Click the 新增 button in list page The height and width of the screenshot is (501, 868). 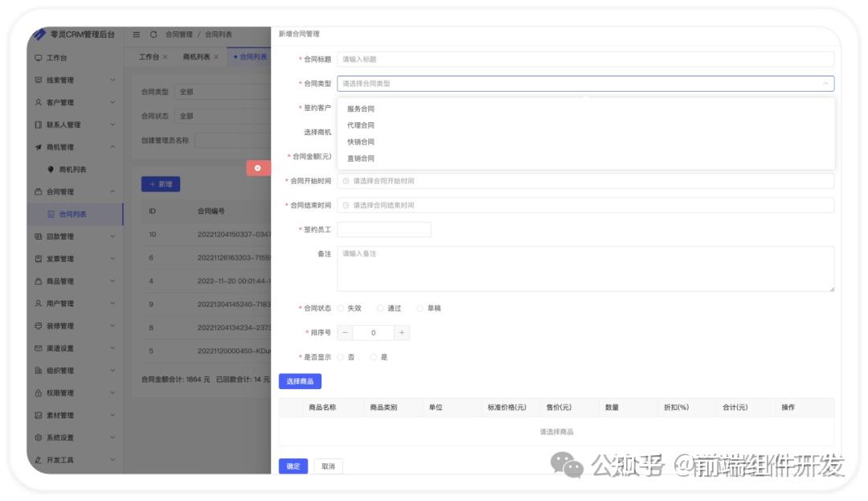[x=161, y=184]
